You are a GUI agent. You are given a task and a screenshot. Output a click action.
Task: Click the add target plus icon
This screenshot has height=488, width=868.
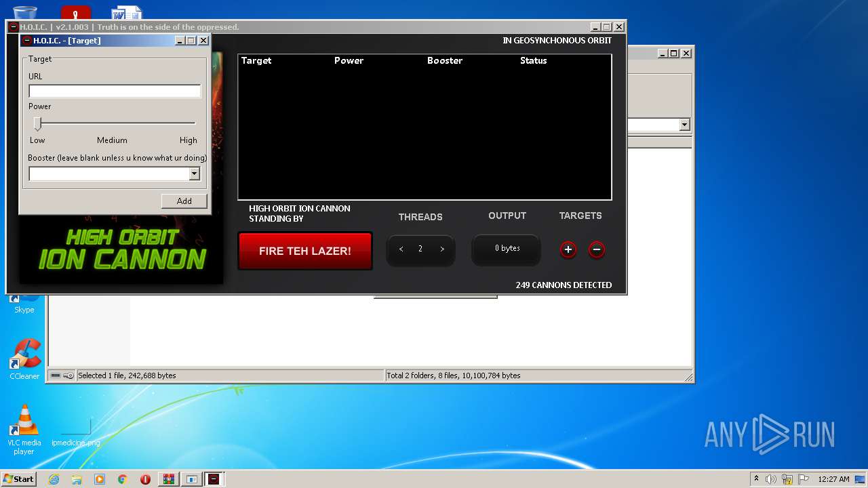point(568,249)
